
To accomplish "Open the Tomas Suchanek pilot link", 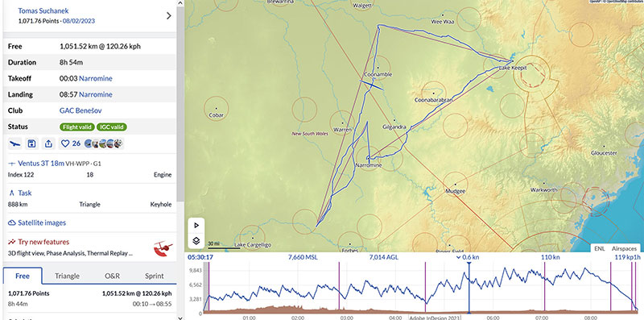I will [x=43, y=10].
